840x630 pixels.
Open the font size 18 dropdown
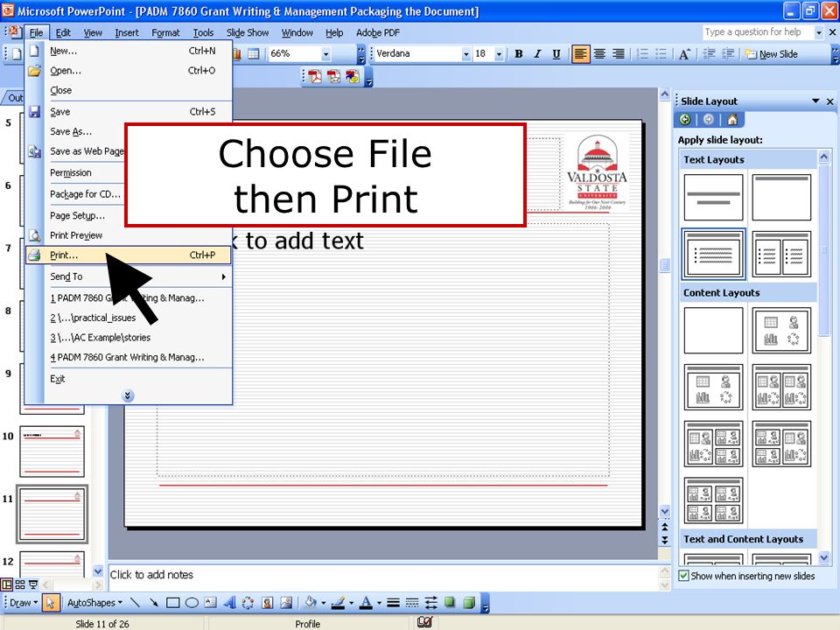[x=499, y=53]
